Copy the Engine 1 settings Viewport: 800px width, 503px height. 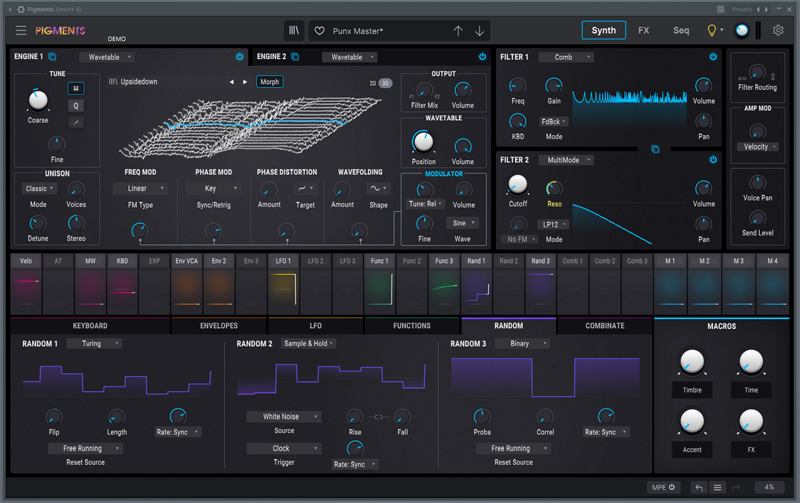(x=52, y=57)
